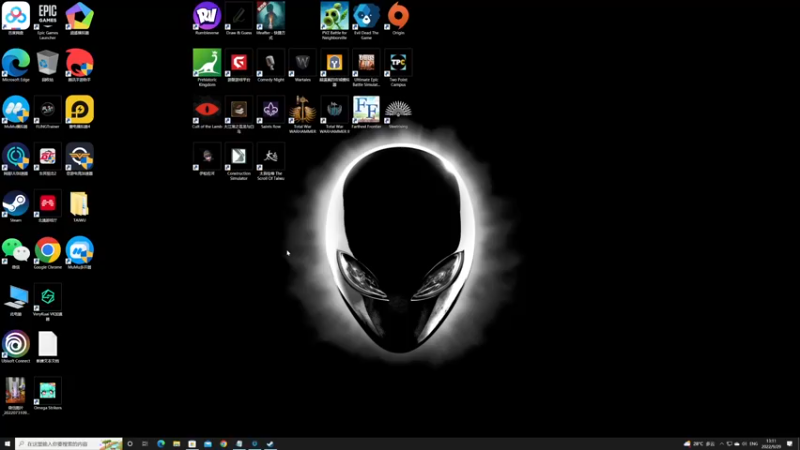Launch the Wartales shortcut

click(x=303, y=65)
